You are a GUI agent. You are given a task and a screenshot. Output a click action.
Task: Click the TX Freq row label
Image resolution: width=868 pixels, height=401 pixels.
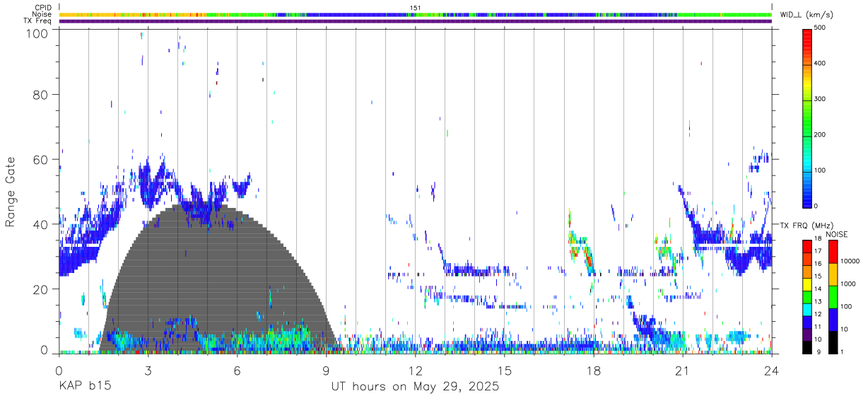pos(37,21)
